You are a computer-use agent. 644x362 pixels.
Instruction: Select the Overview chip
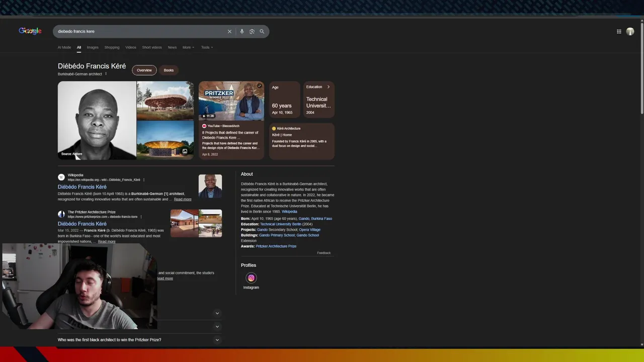pyautogui.click(x=144, y=70)
